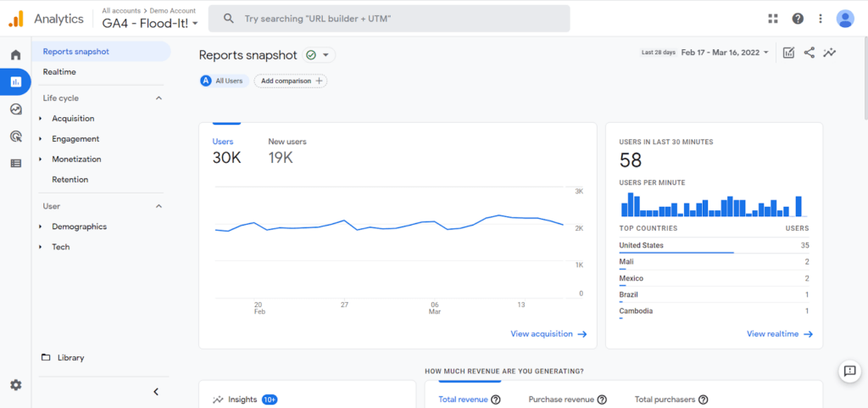Click the Add comparison button
The image size is (868, 408).
[x=291, y=81]
